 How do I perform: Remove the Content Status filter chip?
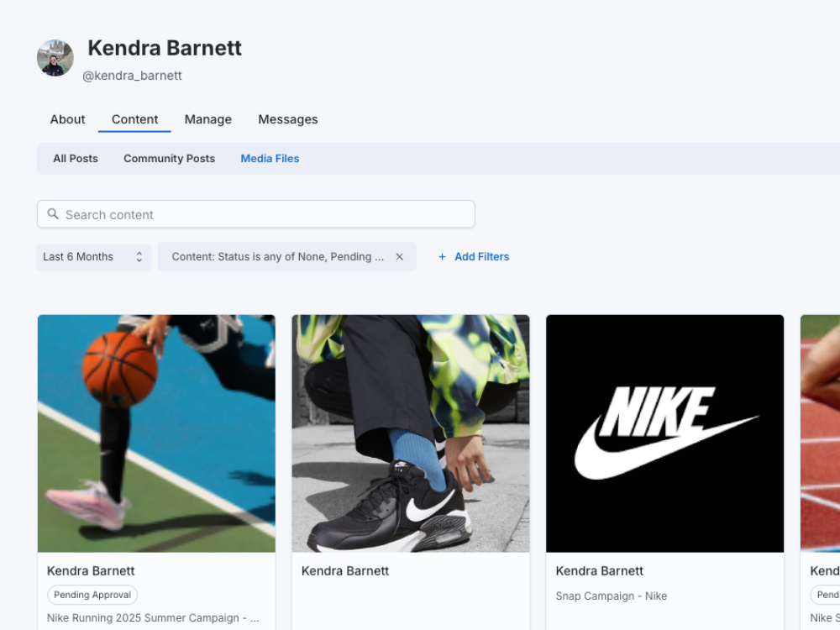tap(400, 257)
